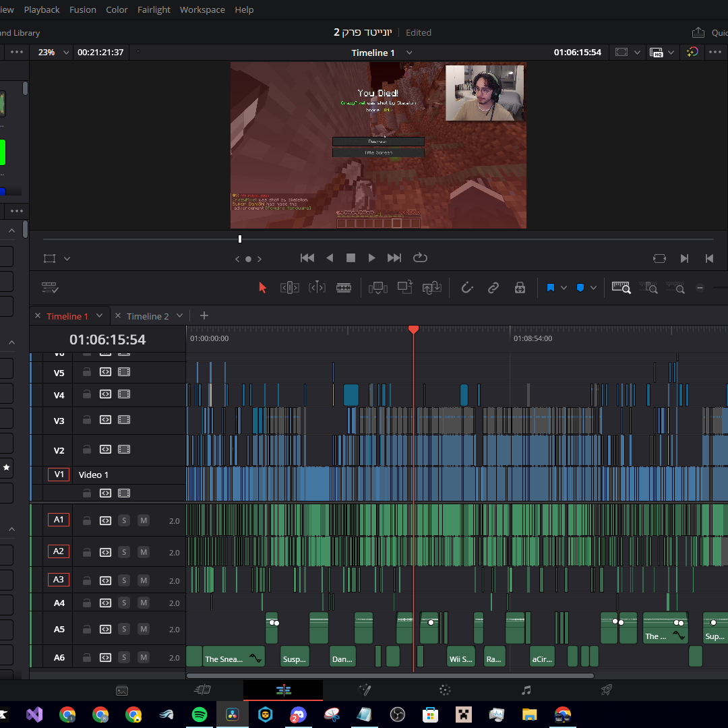This screenshot has height=728, width=728.
Task: Lock the V4 video track
Action: 87,394
